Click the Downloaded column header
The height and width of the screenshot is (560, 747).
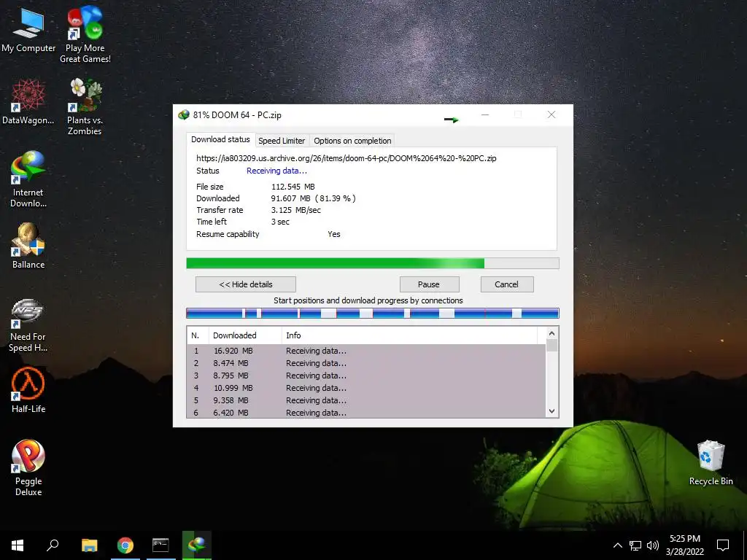click(245, 335)
